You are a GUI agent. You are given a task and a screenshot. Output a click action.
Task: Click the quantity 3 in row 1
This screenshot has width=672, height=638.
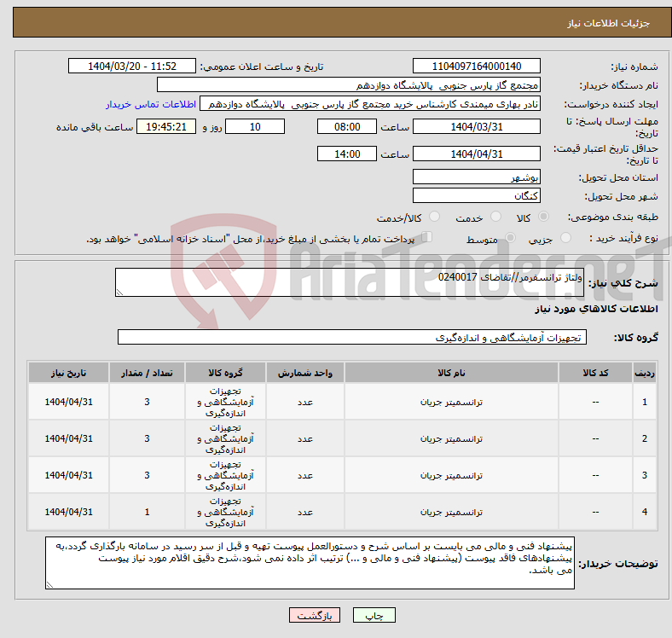pyautogui.click(x=147, y=403)
